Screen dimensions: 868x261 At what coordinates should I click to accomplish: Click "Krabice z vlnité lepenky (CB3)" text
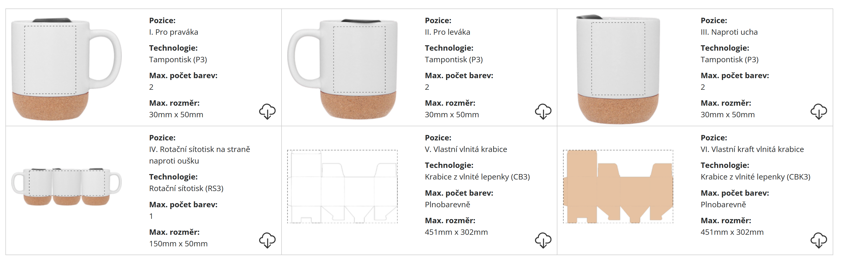477,177
